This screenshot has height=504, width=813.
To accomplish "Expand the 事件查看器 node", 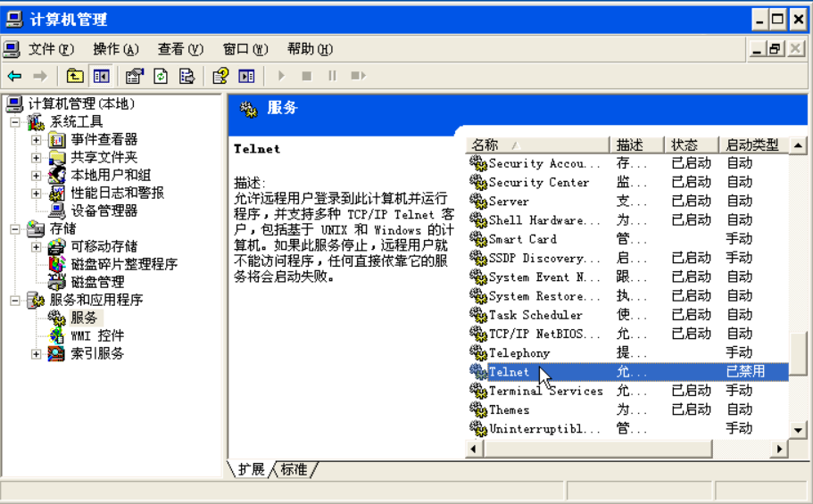I will (36, 140).
